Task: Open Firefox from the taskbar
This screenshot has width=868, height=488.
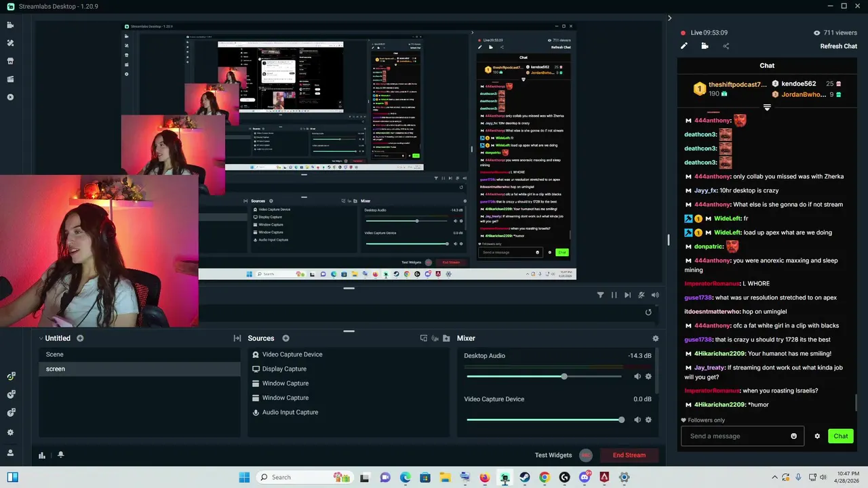Action: tap(484, 477)
